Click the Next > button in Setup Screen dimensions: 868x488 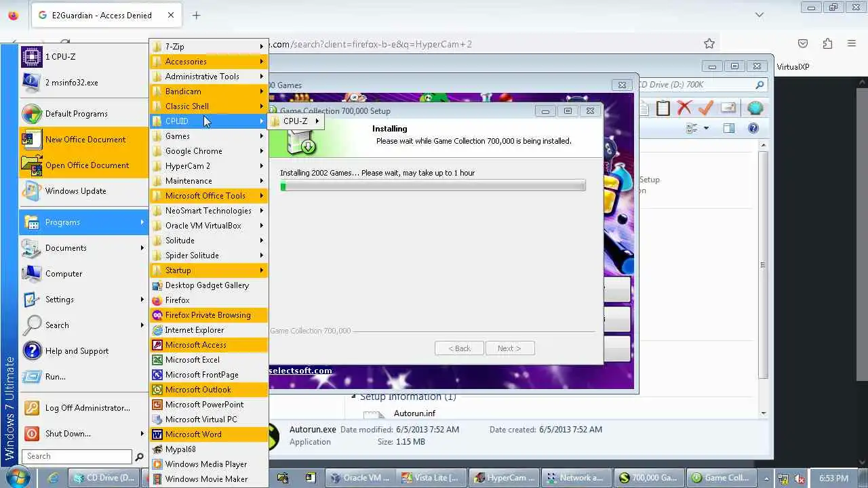tap(509, 348)
